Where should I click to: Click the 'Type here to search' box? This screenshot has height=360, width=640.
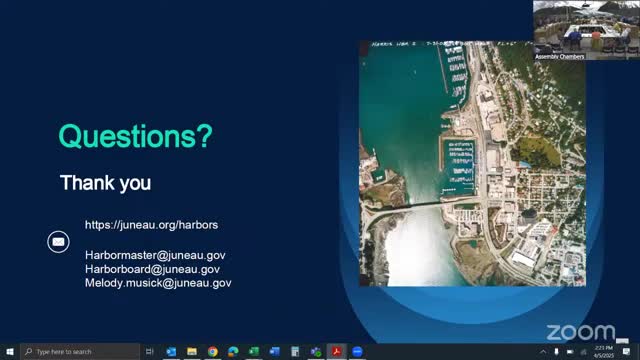pos(80,351)
